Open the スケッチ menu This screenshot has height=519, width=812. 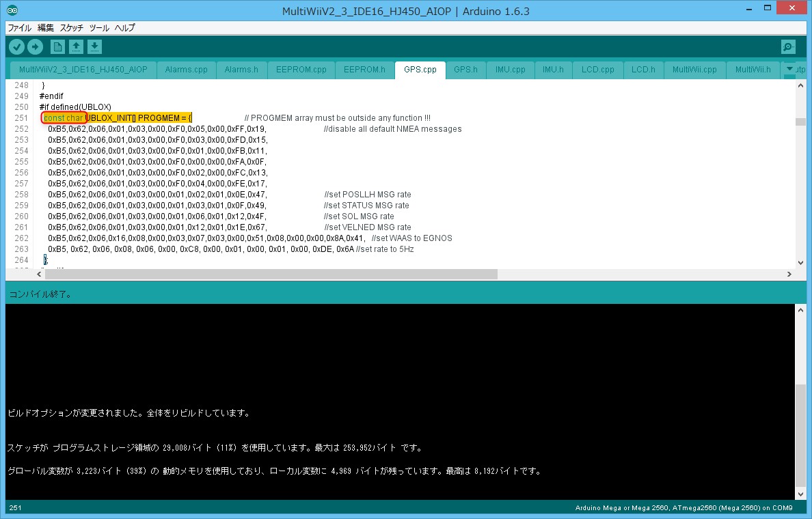(x=72, y=28)
